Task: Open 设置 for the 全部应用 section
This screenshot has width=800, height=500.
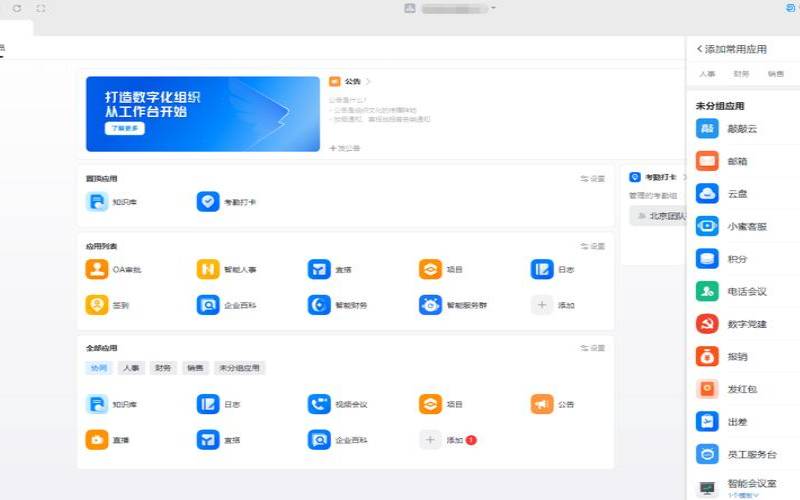Action: 592,348
